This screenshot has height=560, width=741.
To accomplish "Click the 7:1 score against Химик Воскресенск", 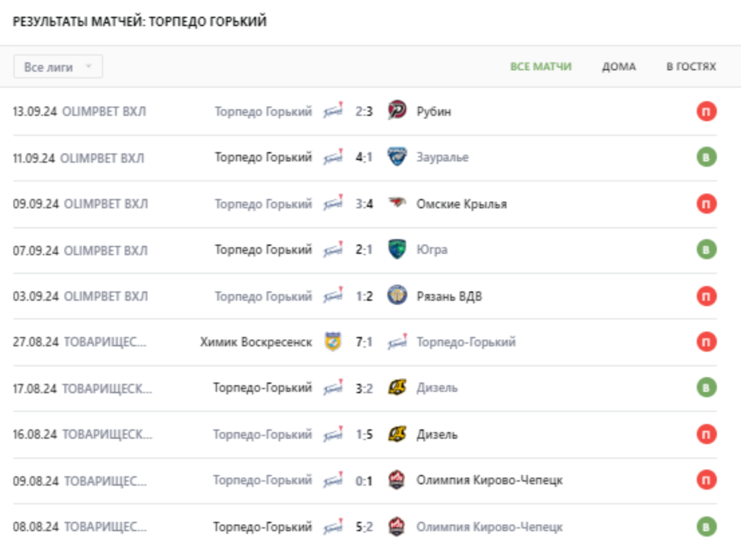I will [364, 342].
